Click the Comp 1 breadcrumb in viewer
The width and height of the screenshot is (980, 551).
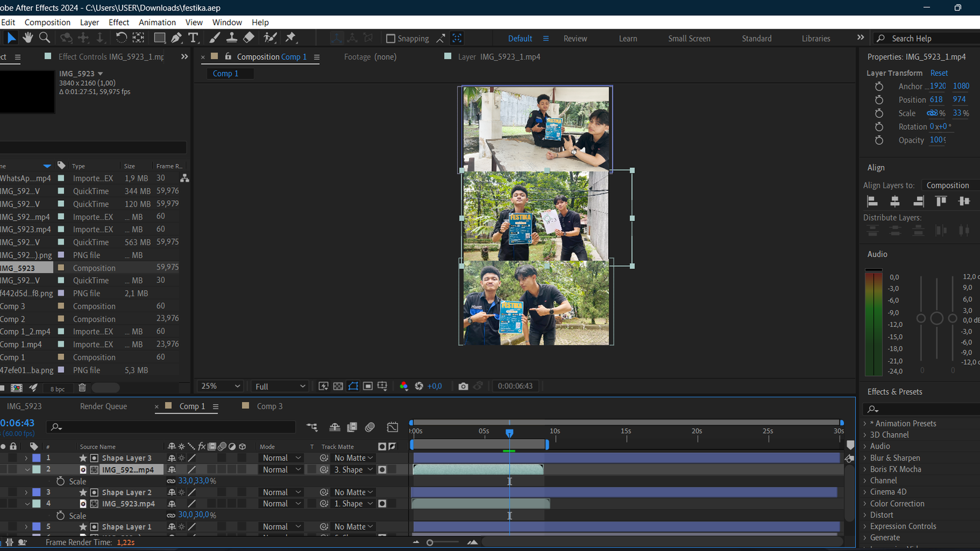(225, 73)
